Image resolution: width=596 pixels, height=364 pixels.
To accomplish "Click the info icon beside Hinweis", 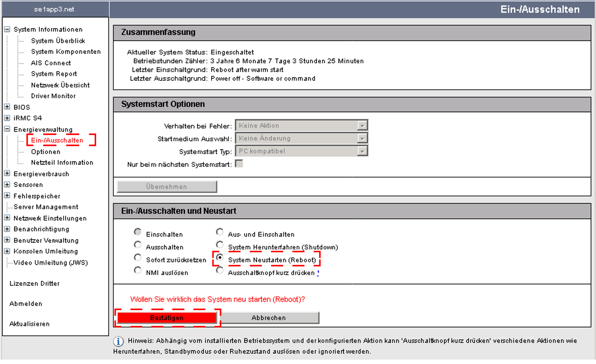I will [118, 341].
